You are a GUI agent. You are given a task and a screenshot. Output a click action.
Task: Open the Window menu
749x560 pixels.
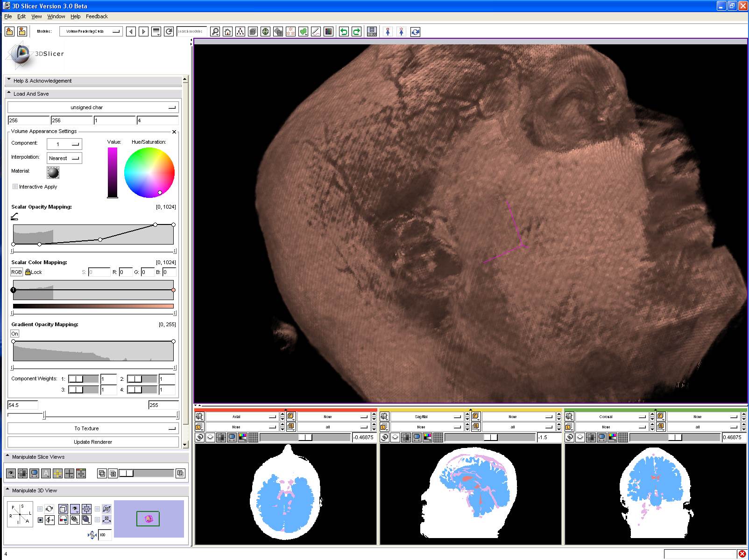click(56, 16)
